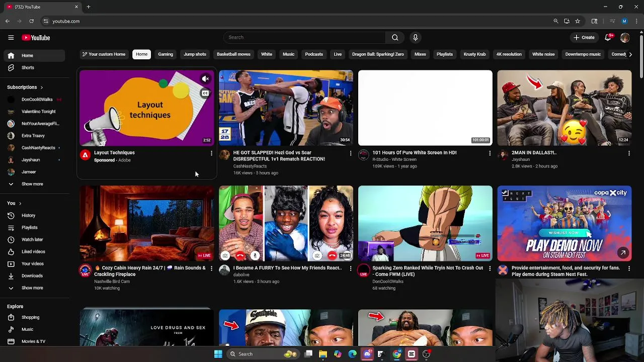Open notifications bell

pyautogui.click(x=608, y=37)
